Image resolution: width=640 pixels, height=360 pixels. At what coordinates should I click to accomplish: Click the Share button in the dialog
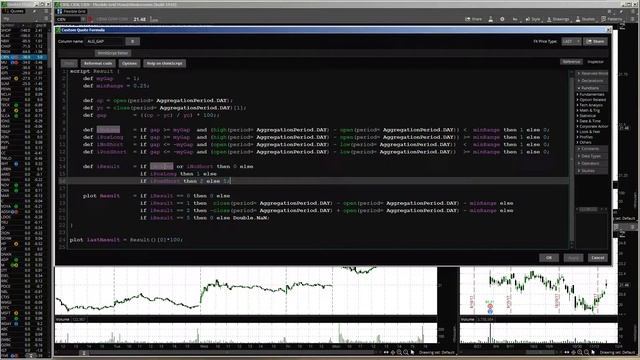pyautogui.click(x=596, y=41)
